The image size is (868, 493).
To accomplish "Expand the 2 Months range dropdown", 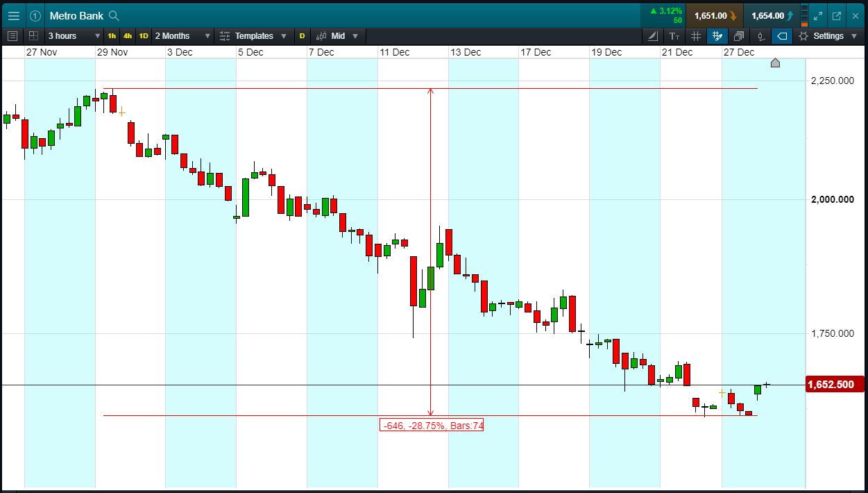I will coord(183,36).
